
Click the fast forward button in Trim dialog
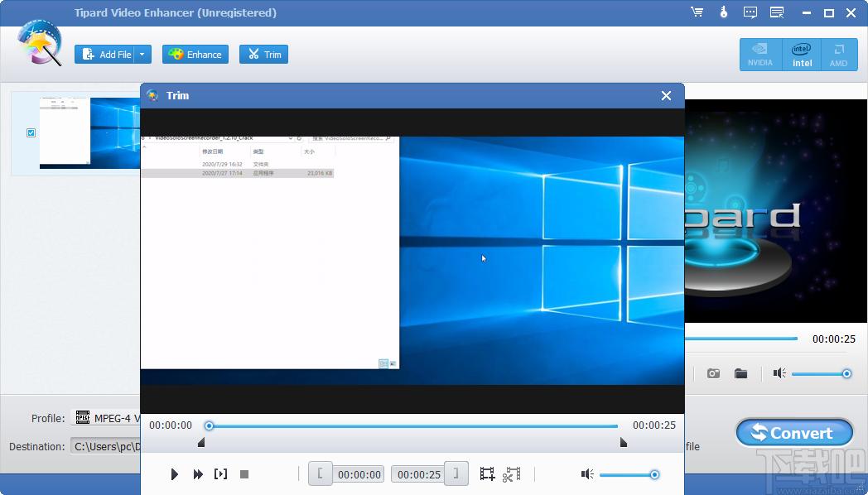point(198,474)
